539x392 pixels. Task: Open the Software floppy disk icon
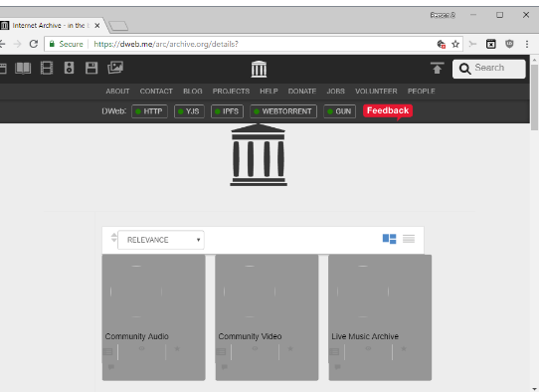(x=91, y=68)
